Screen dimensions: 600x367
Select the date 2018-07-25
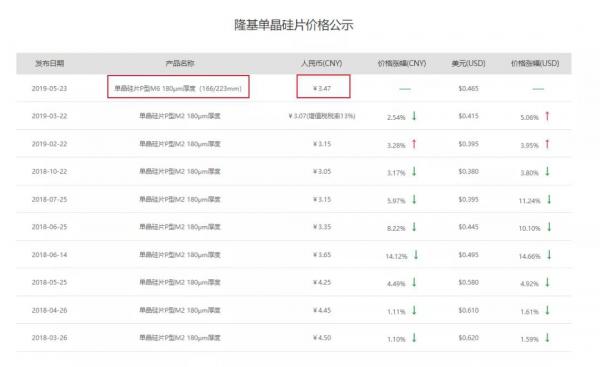49,199
